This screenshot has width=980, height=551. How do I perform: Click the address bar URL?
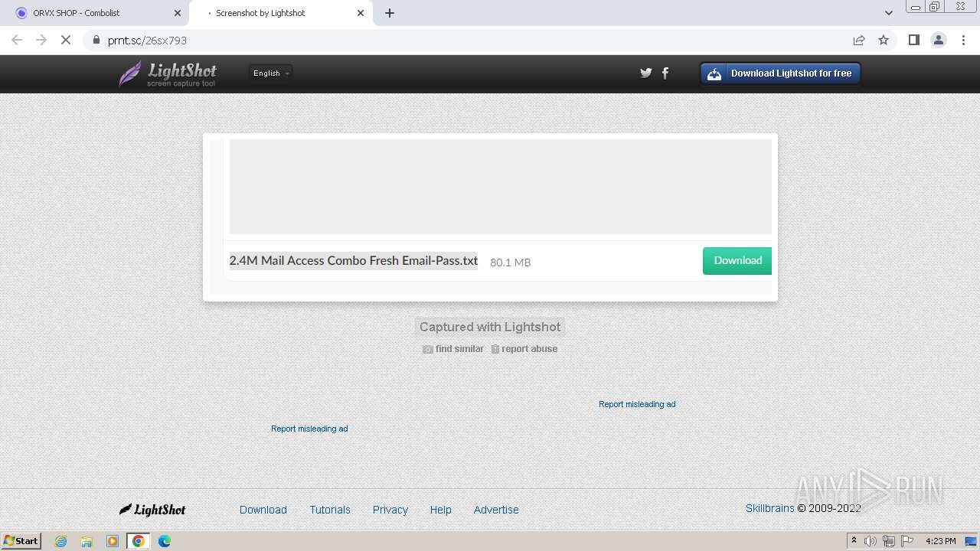pos(147,41)
